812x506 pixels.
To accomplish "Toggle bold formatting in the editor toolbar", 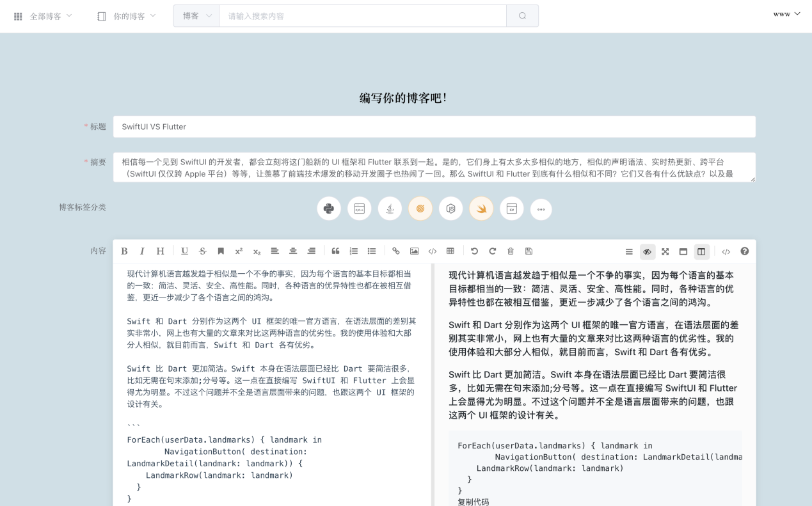I will tap(124, 251).
